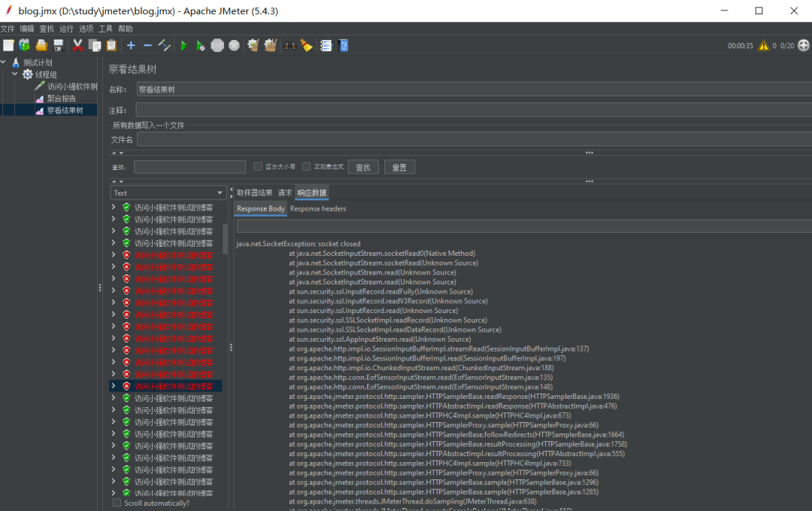812x511 pixels.
Task: Select the 响应数据 tab
Action: (x=312, y=193)
